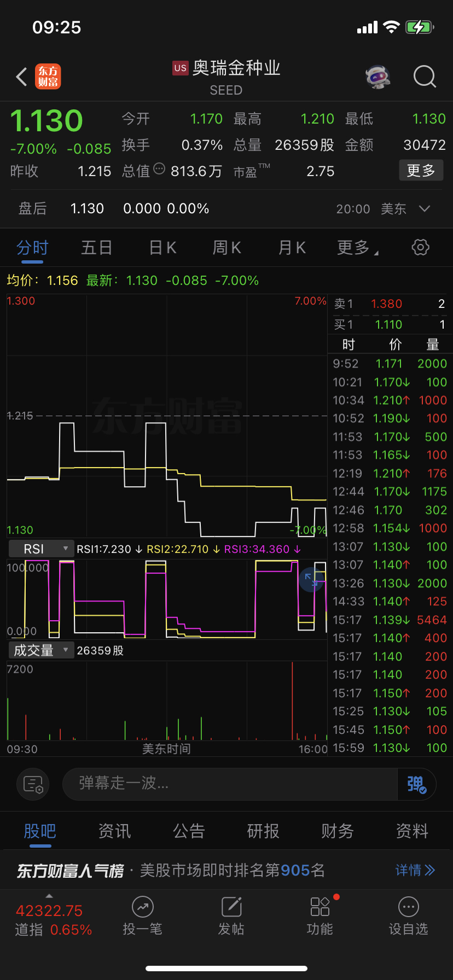Select the 15:17 1.139 5464 trade row
453x980 pixels.
coord(390,620)
